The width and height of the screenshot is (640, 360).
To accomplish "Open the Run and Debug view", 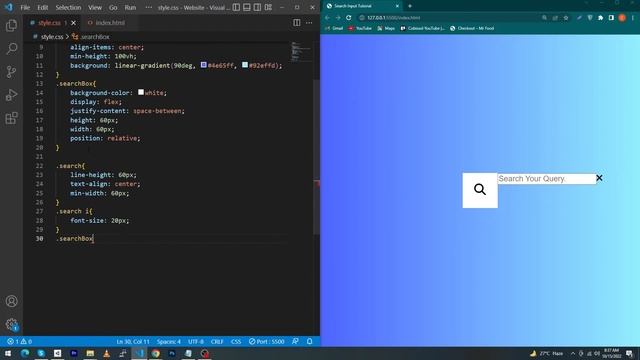I will [11, 95].
